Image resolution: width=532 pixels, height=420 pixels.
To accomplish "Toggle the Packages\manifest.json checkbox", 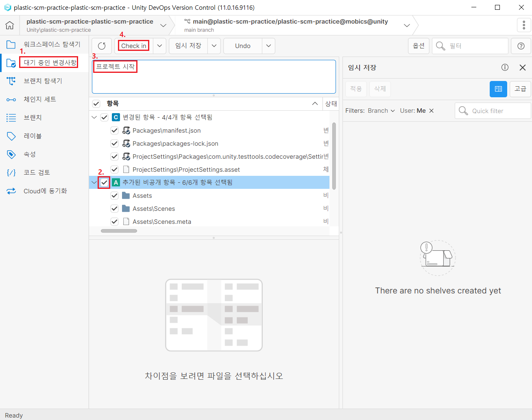I will pos(114,131).
